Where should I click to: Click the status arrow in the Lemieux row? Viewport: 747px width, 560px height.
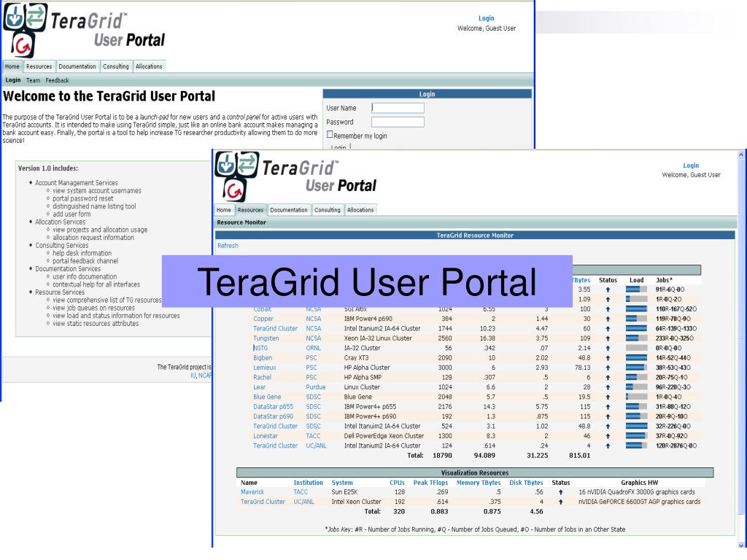pos(608,367)
